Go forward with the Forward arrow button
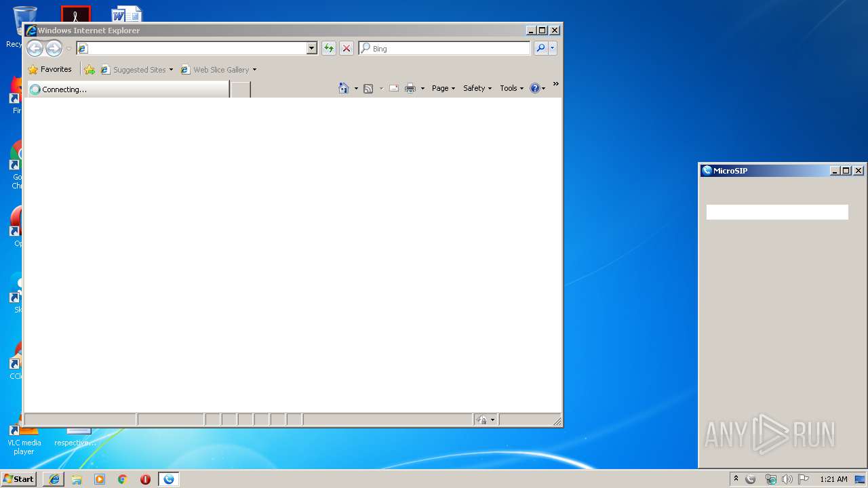 (54, 48)
